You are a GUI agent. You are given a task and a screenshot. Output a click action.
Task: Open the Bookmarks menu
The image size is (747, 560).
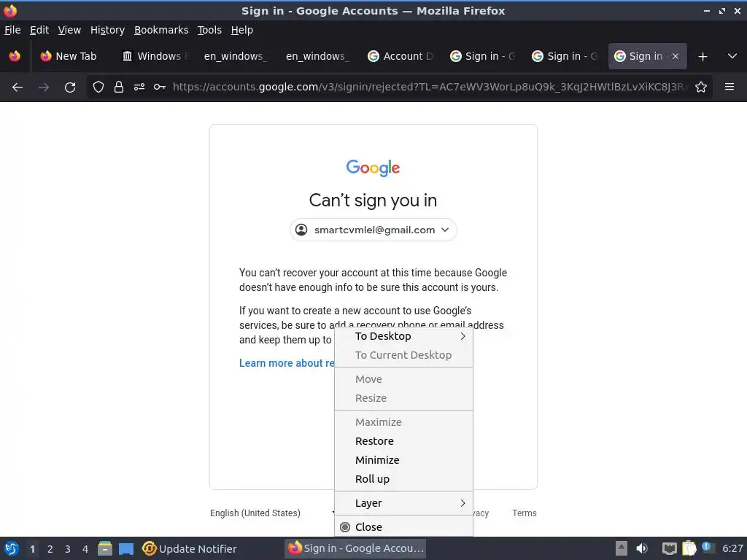[161, 30]
